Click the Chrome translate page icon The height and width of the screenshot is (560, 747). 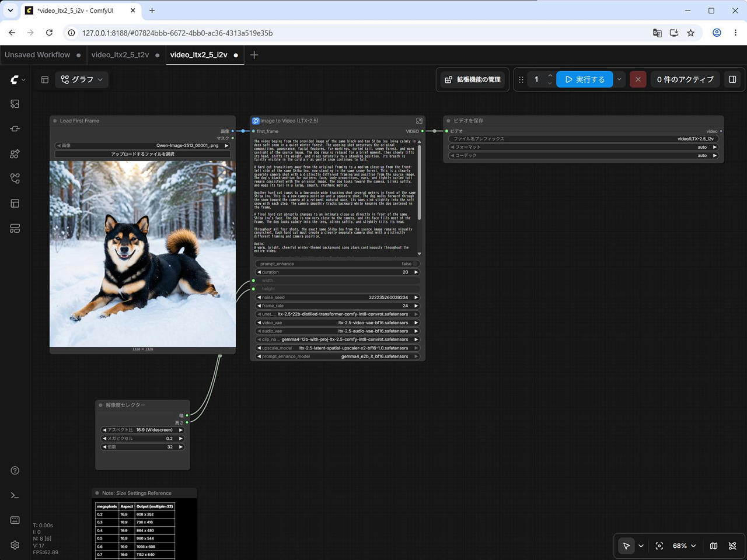(x=657, y=33)
